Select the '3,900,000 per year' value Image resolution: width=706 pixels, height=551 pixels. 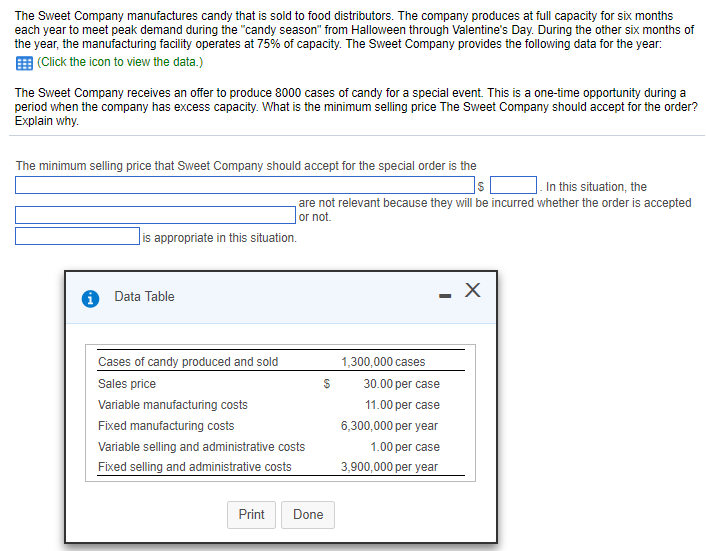(389, 467)
